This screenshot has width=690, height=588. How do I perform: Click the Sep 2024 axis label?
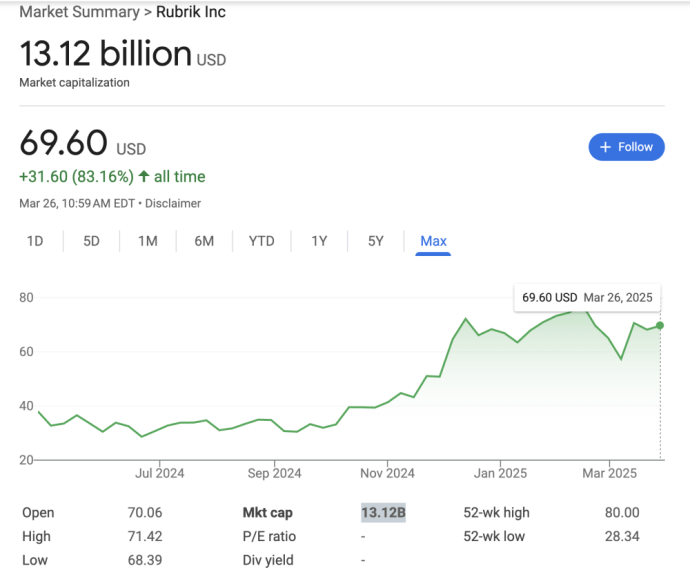pos(274,474)
